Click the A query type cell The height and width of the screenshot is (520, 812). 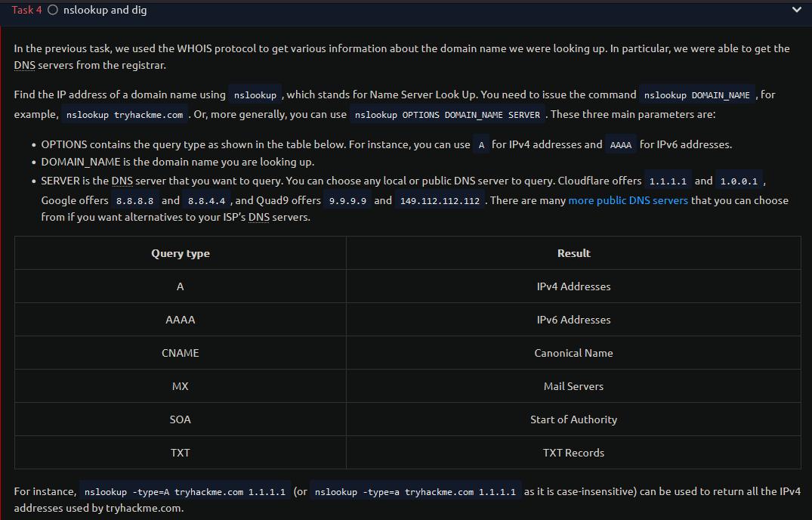pos(181,286)
